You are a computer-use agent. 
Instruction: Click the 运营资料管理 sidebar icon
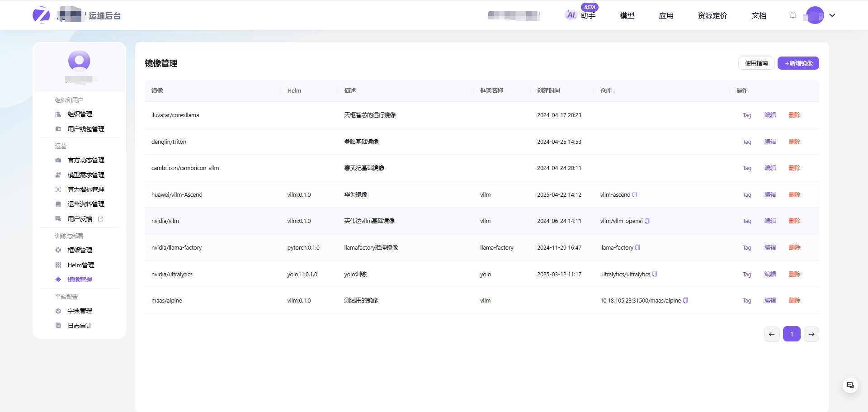coord(58,204)
